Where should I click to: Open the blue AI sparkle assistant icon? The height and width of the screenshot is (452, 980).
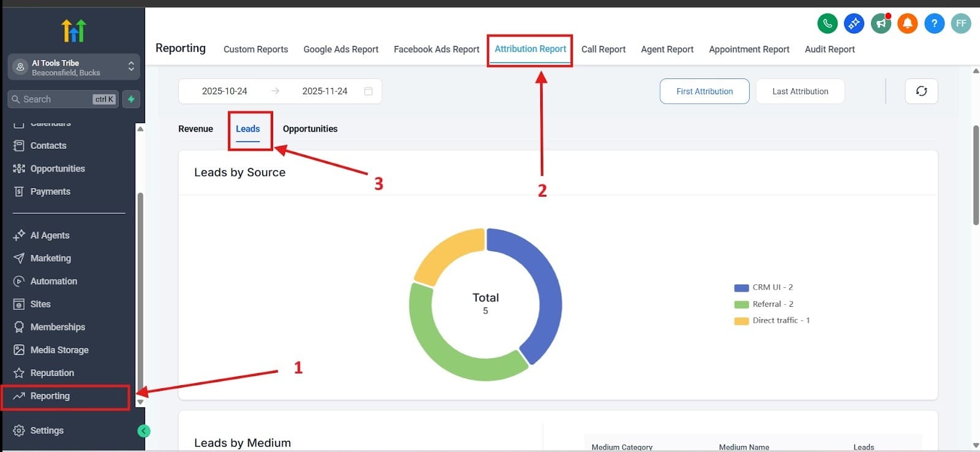854,24
